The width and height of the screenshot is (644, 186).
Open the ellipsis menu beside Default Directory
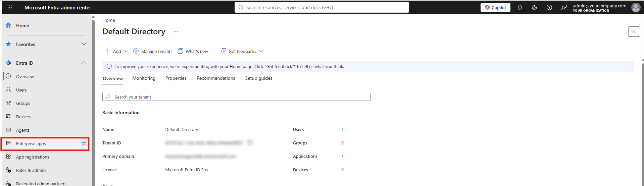[x=176, y=32]
